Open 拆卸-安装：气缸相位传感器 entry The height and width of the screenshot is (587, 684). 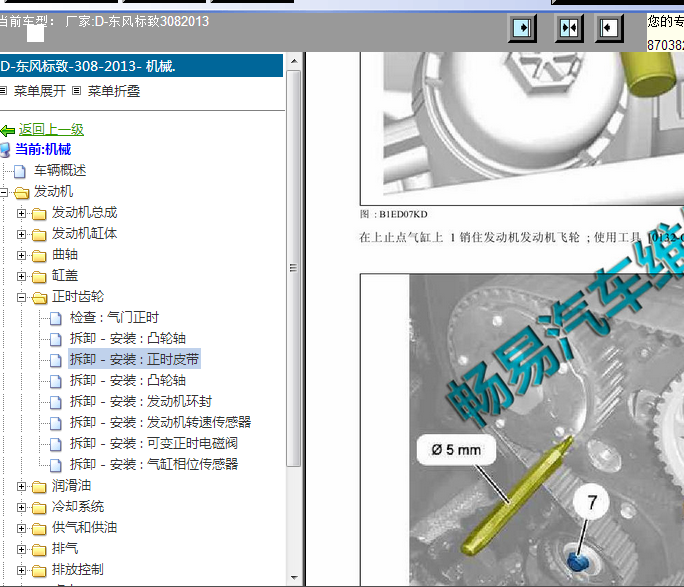pos(154,464)
